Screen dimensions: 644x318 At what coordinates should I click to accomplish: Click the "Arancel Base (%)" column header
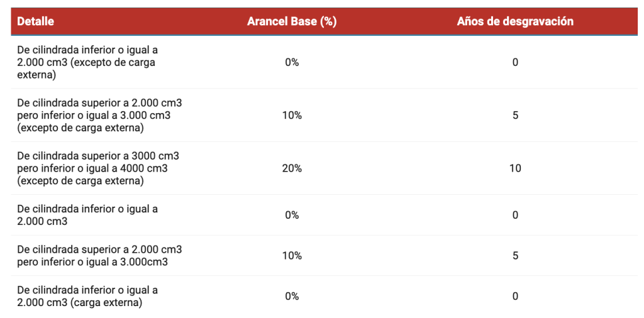click(x=292, y=21)
